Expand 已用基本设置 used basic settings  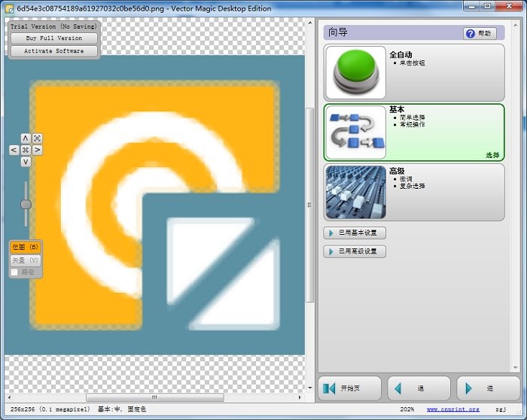tap(355, 233)
